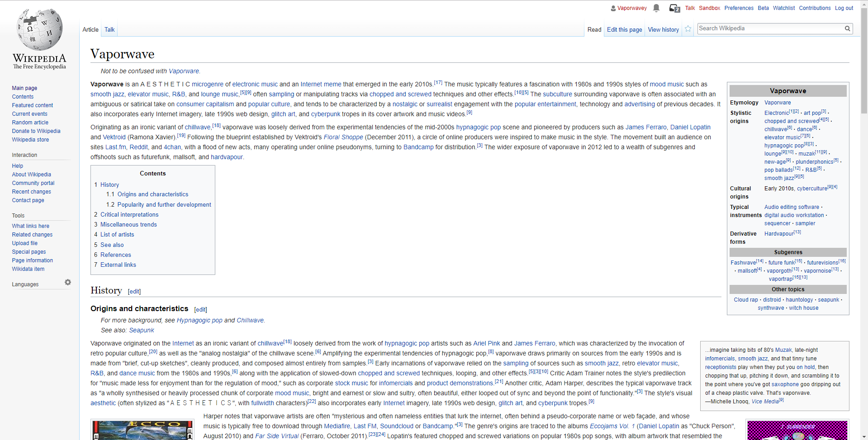Open Hypnagogic pop in the background hatnote

tap(199, 321)
